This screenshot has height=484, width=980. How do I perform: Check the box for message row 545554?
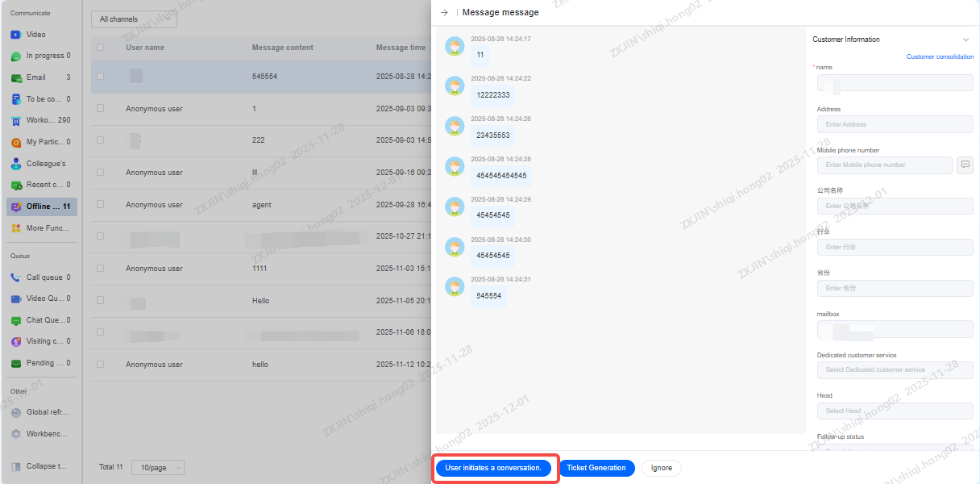[x=101, y=77]
